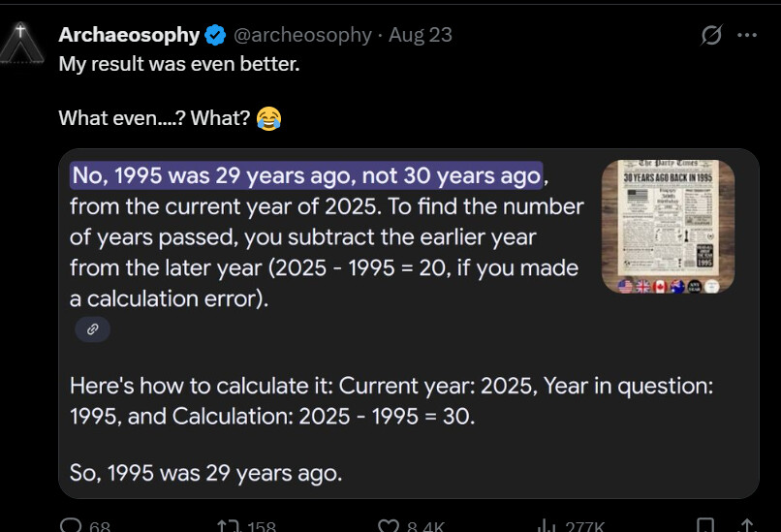The height and width of the screenshot is (532, 781).
Task: Bookmark this post
Action: 705,525
